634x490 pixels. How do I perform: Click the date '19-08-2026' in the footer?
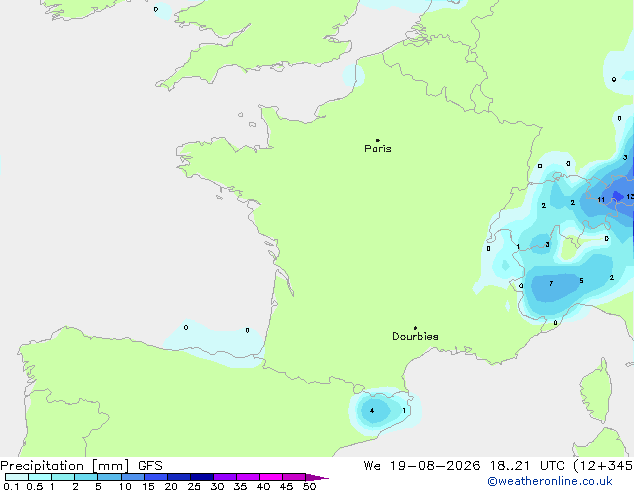[435, 466]
